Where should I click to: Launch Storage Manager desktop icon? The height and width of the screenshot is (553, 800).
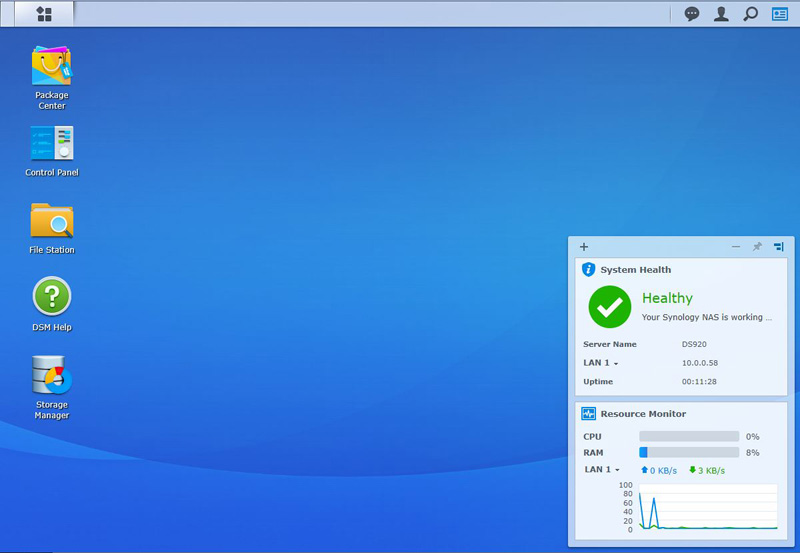[52, 387]
